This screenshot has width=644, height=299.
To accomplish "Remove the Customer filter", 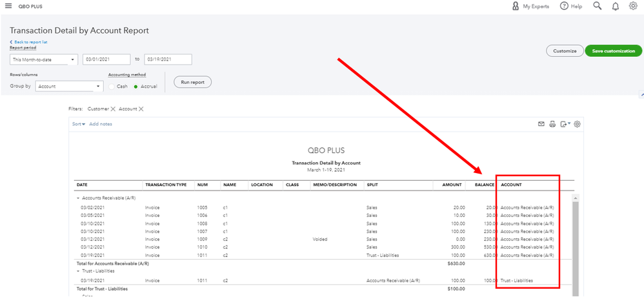I will pos(113,109).
